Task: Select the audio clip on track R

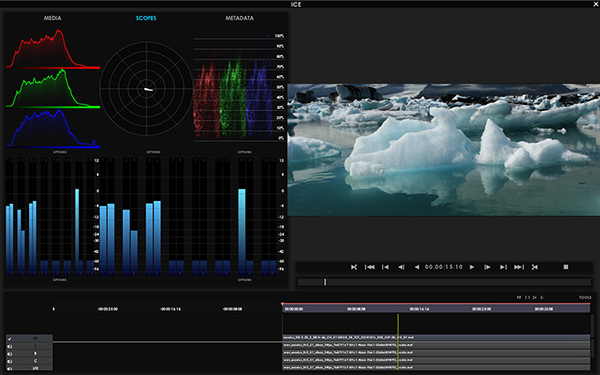Action: click(436, 352)
